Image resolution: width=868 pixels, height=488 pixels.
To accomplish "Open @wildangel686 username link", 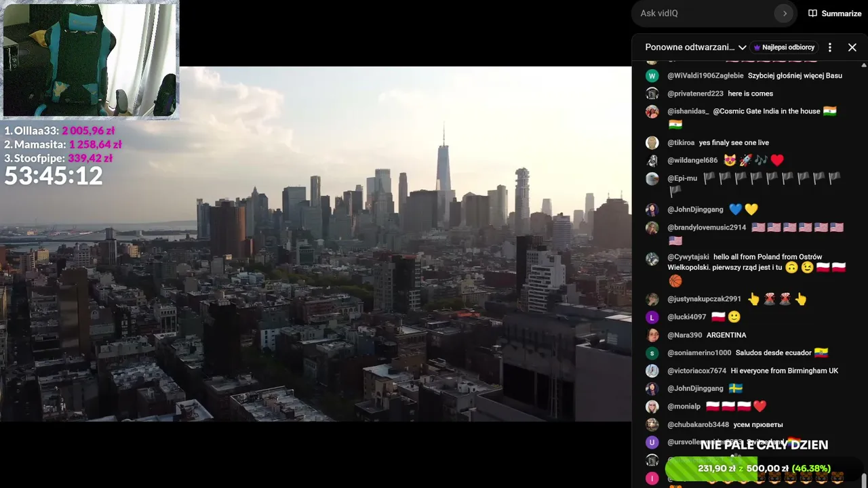I will click(x=692, y=161).
